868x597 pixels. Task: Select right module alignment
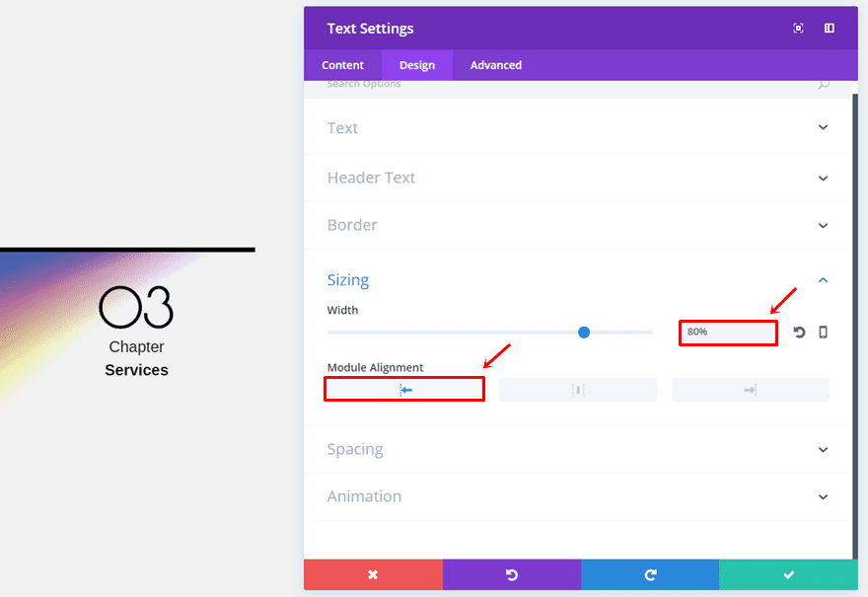click(751, 390)
